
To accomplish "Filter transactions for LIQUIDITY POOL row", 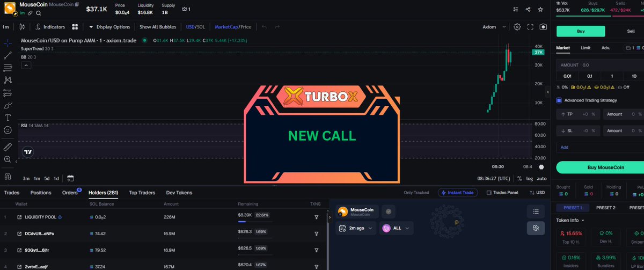I will click(316, 217).
